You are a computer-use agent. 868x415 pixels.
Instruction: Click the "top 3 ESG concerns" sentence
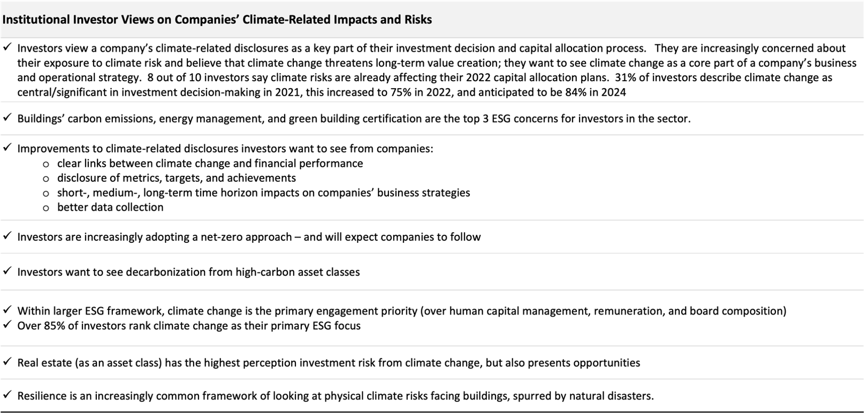354,118
